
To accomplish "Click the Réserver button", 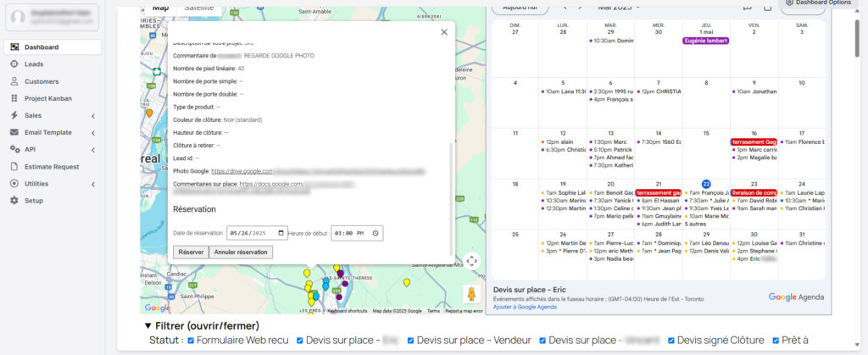I will point(191,252).
